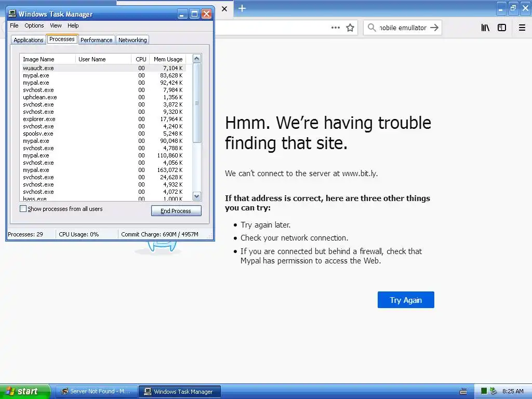The width and height of the screenshot is (532, 399).
Task: Open the Help menu in Task Manager
Action: (x=73, y=25)
